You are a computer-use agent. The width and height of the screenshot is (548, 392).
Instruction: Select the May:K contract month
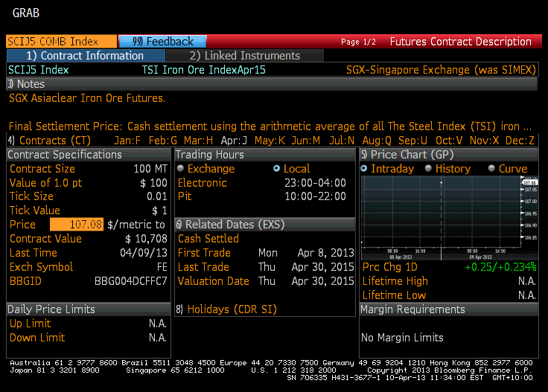[x=270, y=141]
